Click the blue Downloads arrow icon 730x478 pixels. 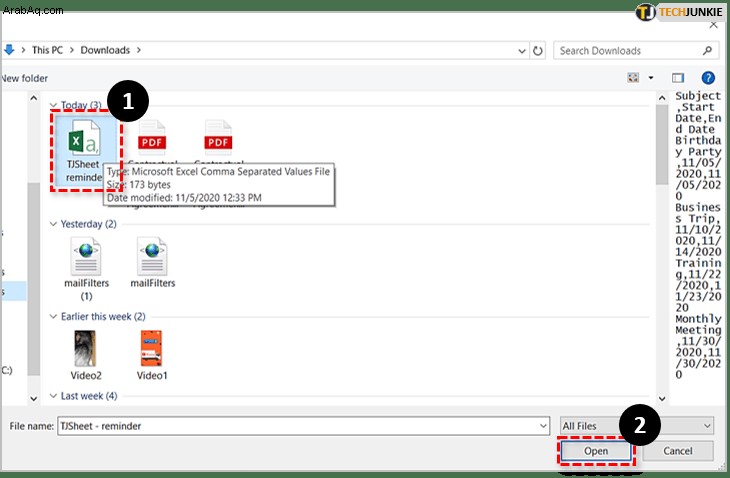pyautogui.click(x=9, y=50)
